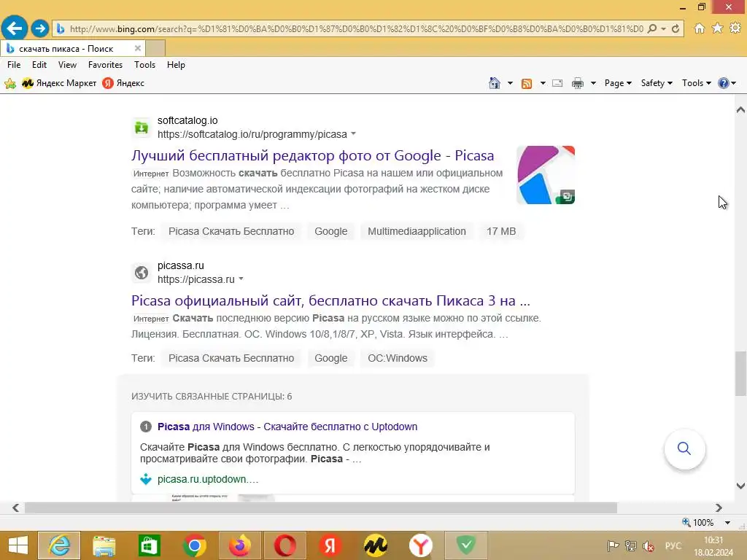Open zoom level dropdown arrow
The width and height of the screenshot is (747, 560).
[x=727, y=523]
